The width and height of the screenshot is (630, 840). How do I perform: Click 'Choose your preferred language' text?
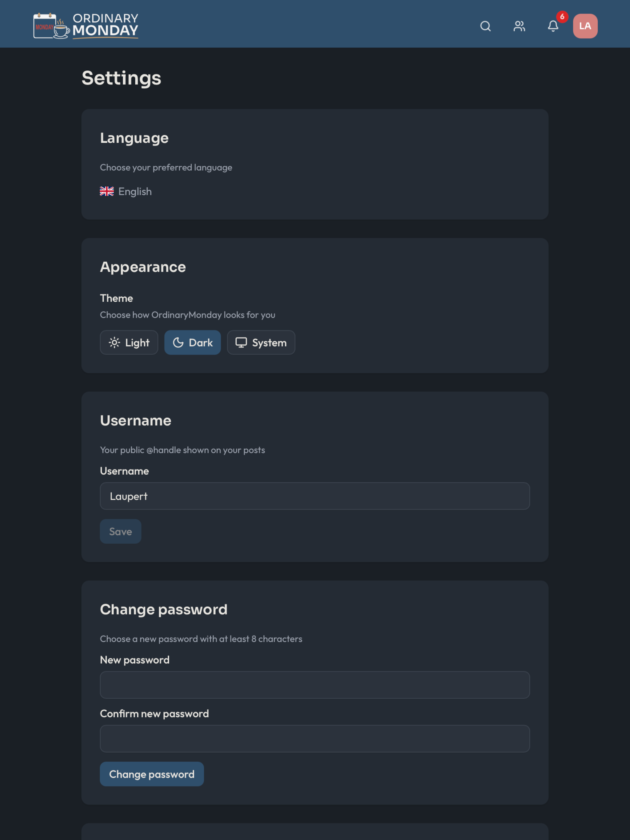pyautogui.click(x=166, y=168)
